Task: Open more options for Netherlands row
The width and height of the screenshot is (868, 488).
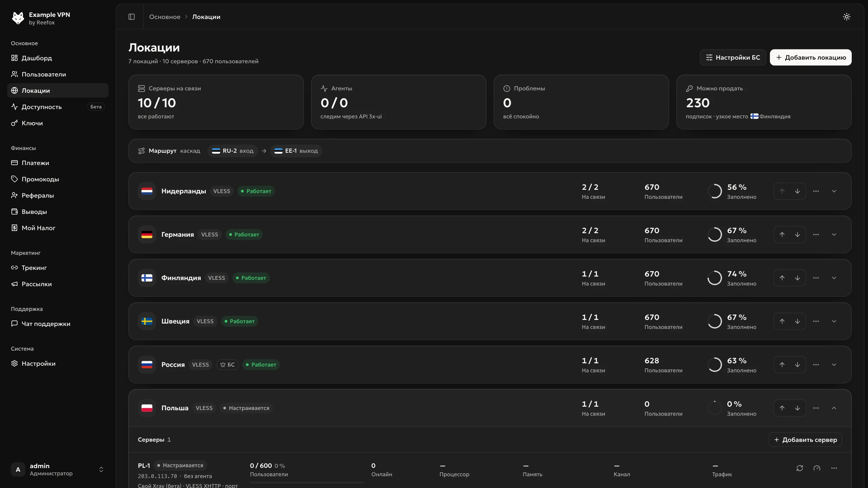Action: 816,191
